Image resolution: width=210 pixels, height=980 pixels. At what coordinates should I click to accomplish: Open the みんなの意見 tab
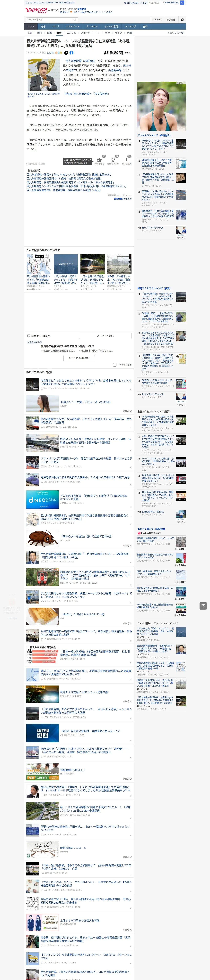[111, 27]
